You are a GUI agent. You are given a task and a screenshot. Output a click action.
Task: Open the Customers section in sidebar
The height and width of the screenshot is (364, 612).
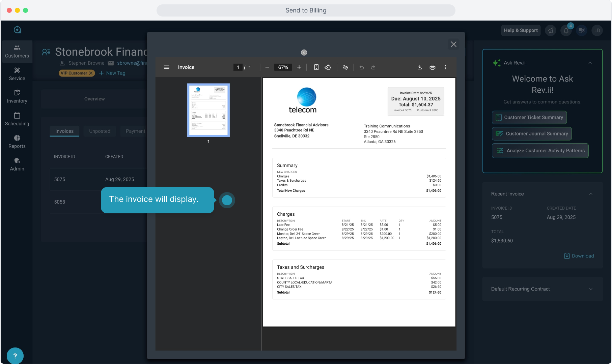pyautogui.click(x=17, y=52)
